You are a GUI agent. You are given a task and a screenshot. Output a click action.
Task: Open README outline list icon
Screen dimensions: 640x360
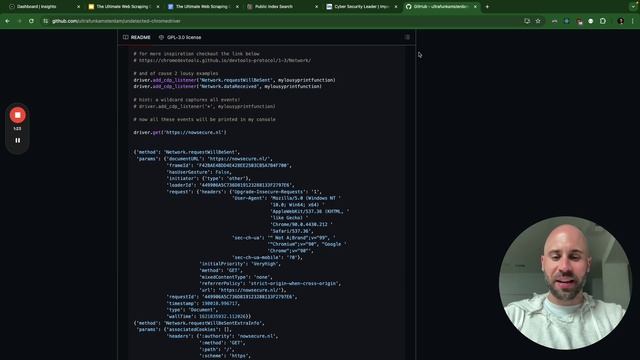(407, 37)
